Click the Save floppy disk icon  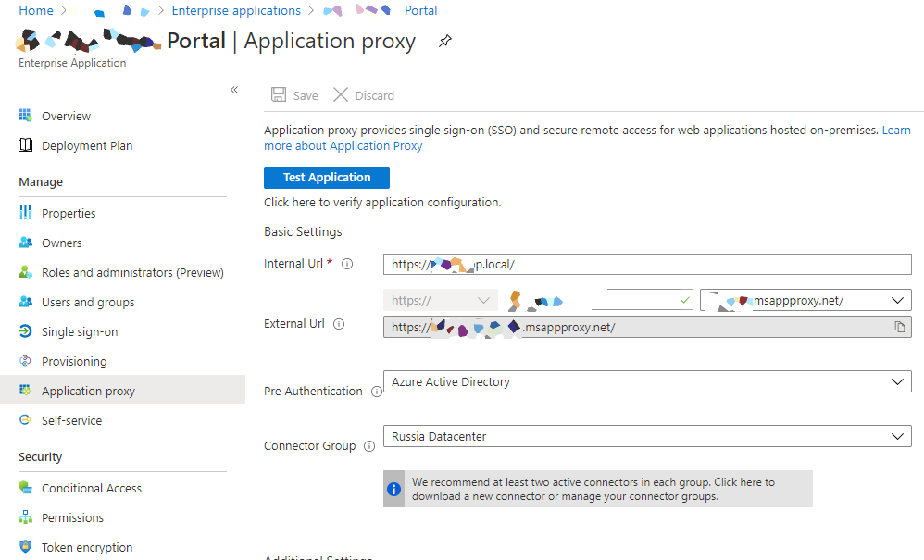tap(279, 94)
